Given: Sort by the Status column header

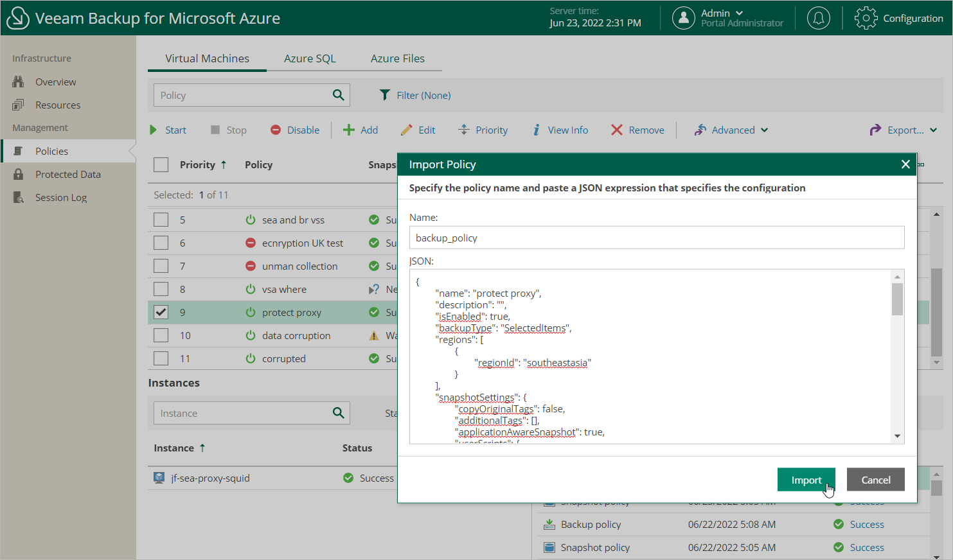Looking at the screenshot, I should point(357,448).
